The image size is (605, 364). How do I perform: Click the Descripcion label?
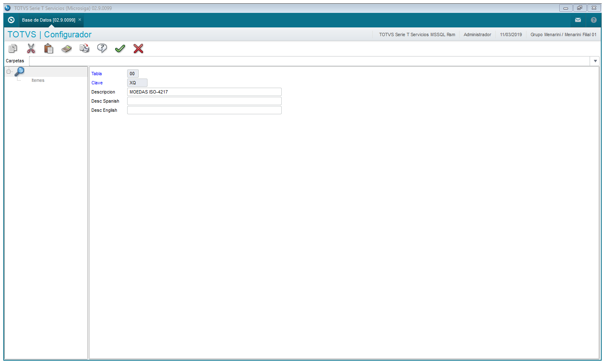tap(103, 92)
